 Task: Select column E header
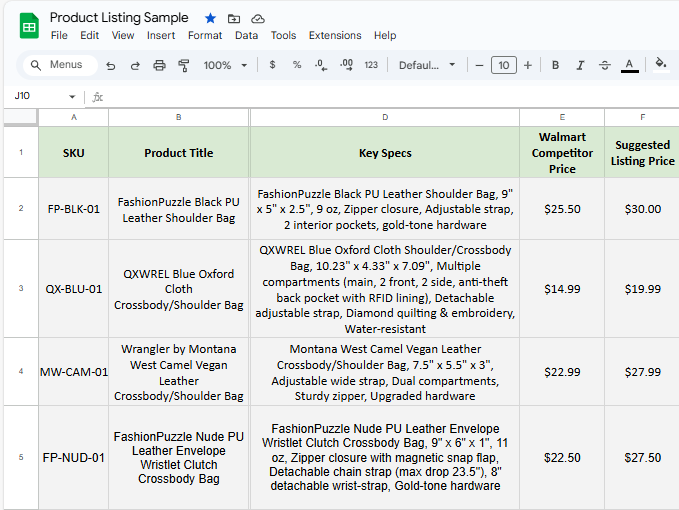click(x=562, y=117)
